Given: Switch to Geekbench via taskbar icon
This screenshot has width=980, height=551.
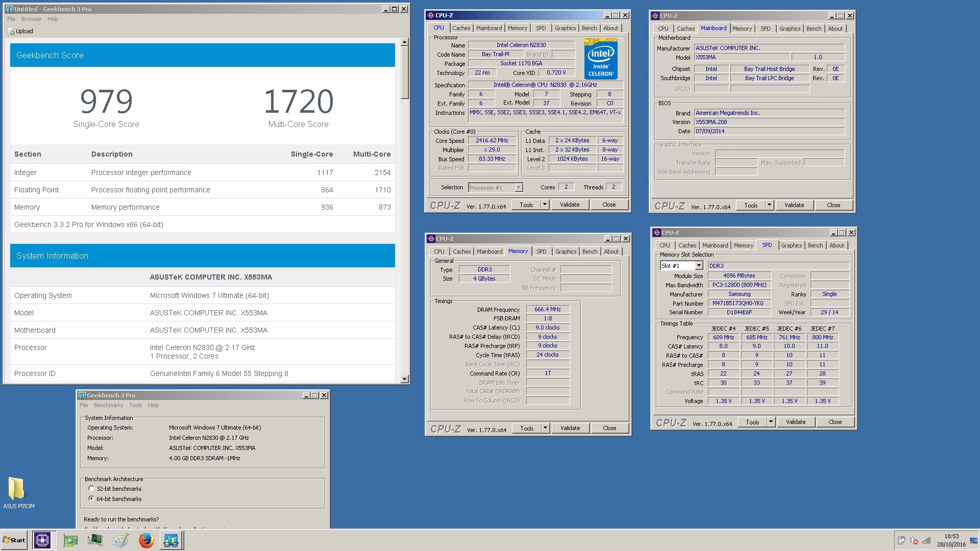Looking at the screenshot, I should [171, 540].
